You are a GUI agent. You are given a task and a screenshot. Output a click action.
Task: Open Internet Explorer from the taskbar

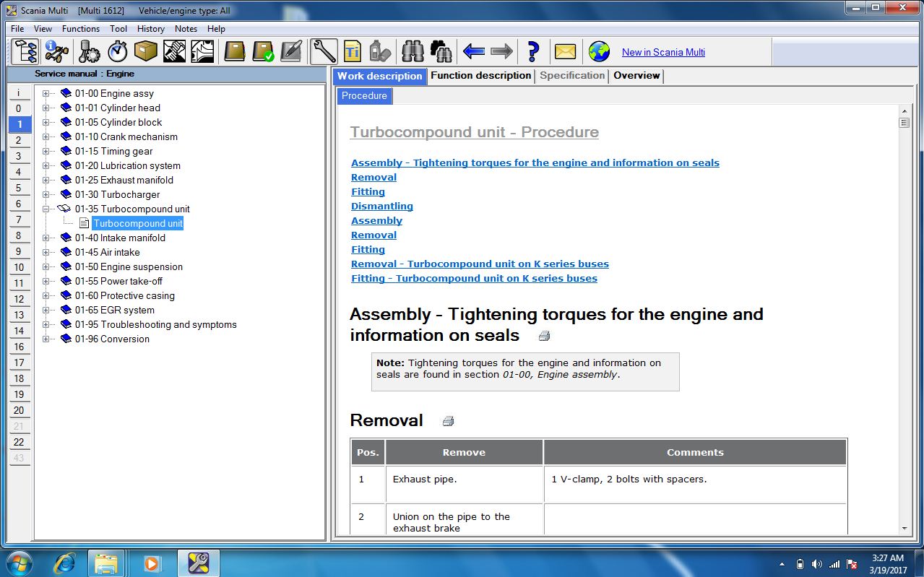tap(64, 563)
